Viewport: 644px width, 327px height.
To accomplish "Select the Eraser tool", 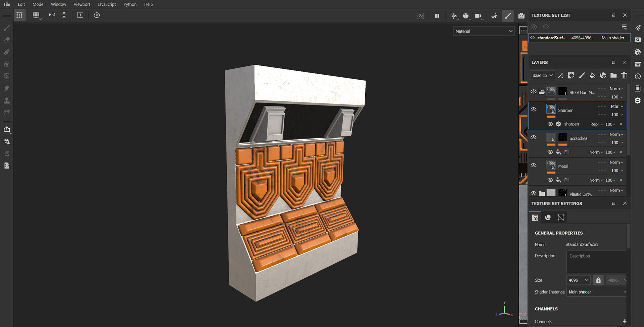I will point(7,40).
